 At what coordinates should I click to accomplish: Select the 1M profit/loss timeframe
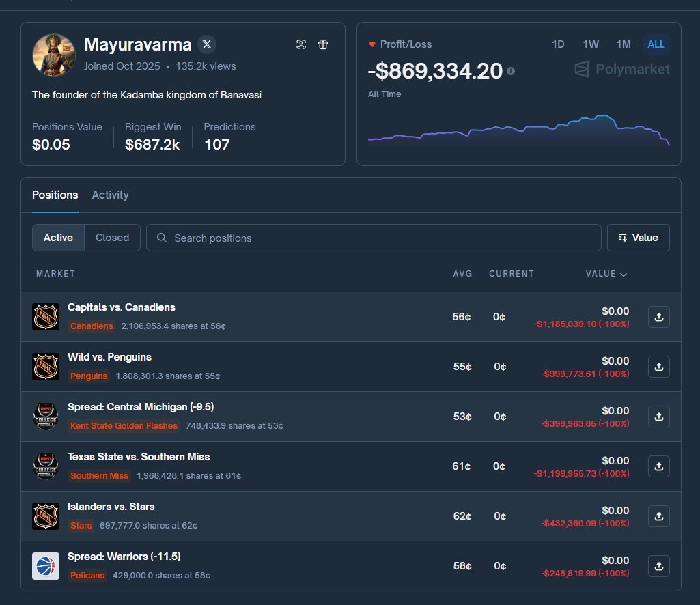point(623,44)
